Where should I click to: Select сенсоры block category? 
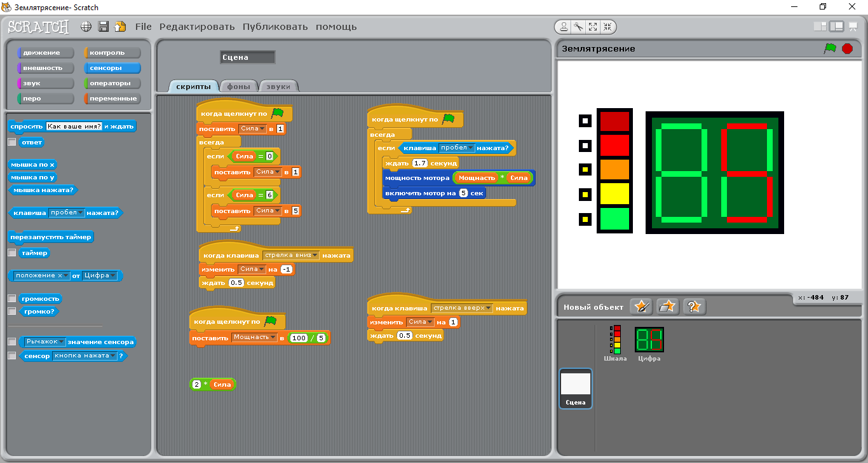[112, 68]
